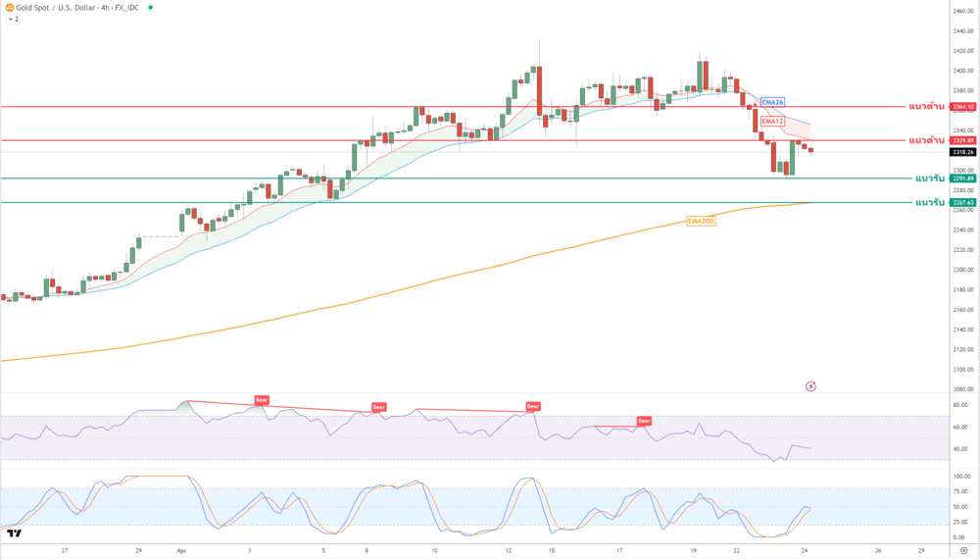Click the rightmost Bear divergence label

644,421
